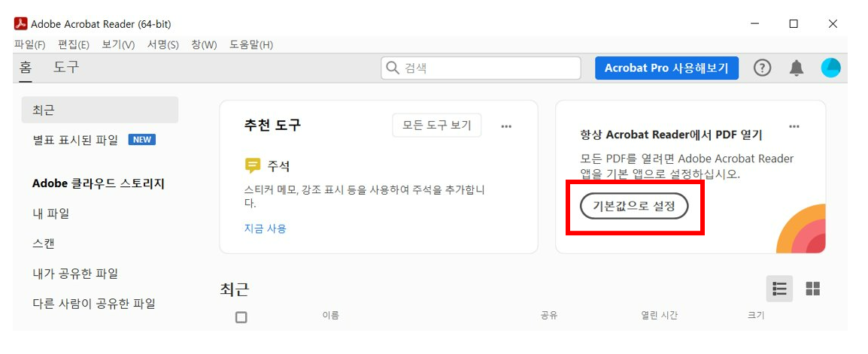The width and height of the screenshot is (868, 354).
Task: Click the magnifier icon in search box
Action: (392, 68)
